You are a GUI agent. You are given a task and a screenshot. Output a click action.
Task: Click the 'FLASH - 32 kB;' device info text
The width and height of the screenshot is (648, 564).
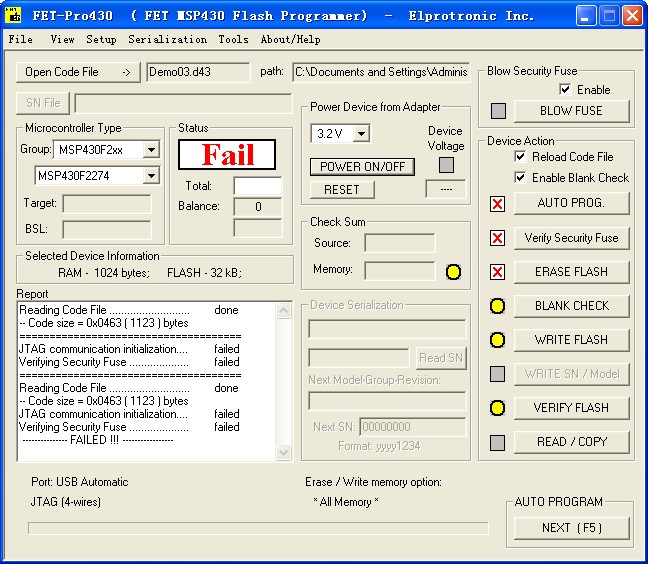[205, 273]
